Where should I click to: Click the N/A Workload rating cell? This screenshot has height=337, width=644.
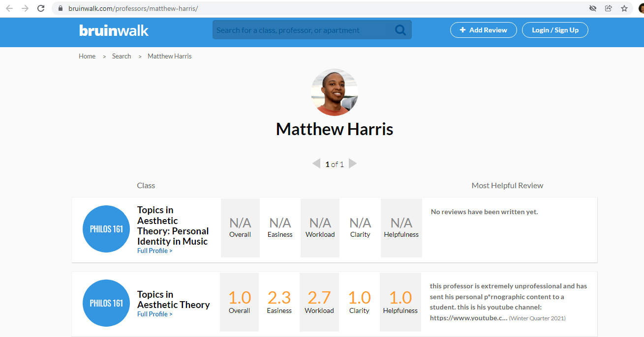coord(320,227)
